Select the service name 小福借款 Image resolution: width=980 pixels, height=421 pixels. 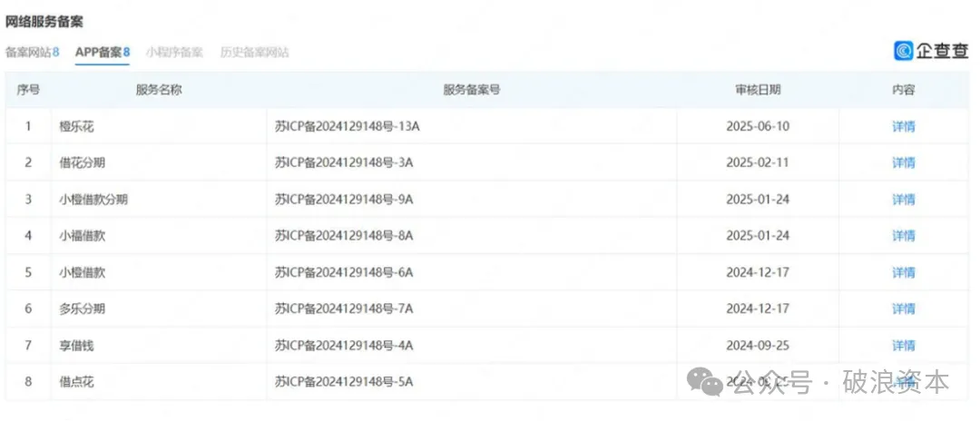82,236
